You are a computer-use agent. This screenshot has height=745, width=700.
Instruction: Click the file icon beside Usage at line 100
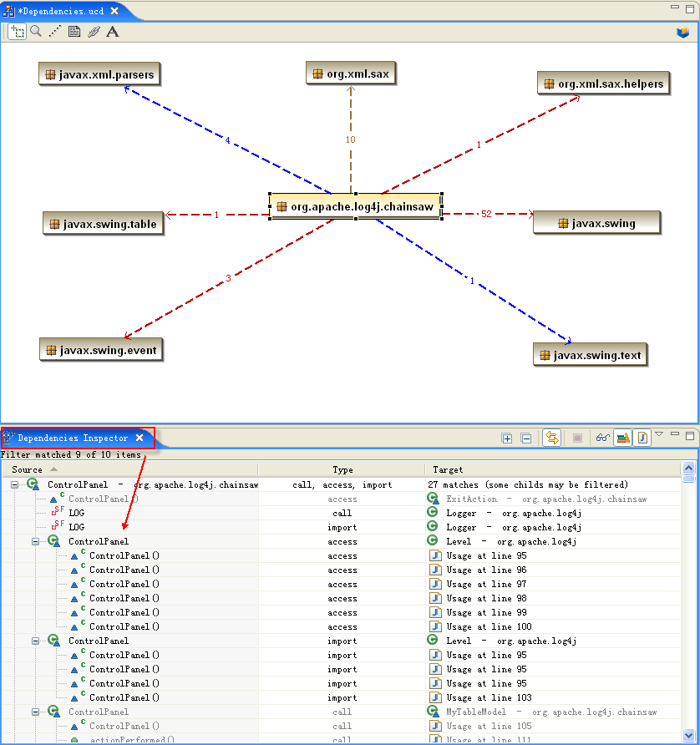click(435, 626)
